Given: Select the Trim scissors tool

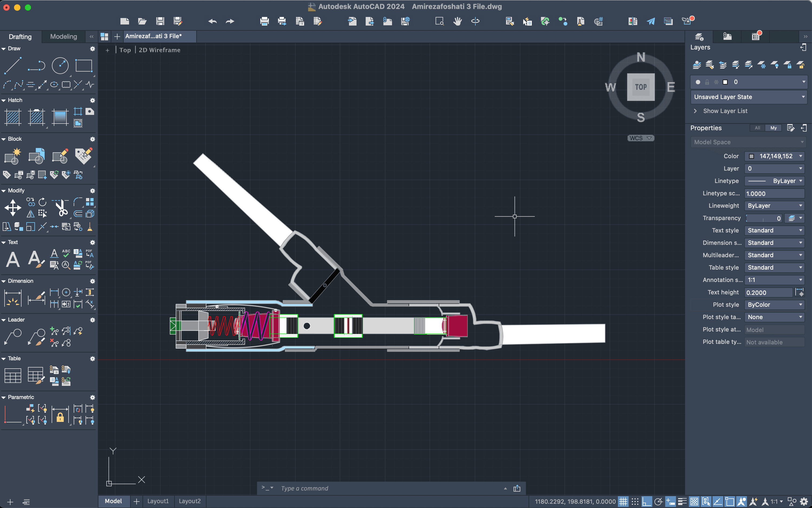Looking at the screenshot, I should point(61,208).
